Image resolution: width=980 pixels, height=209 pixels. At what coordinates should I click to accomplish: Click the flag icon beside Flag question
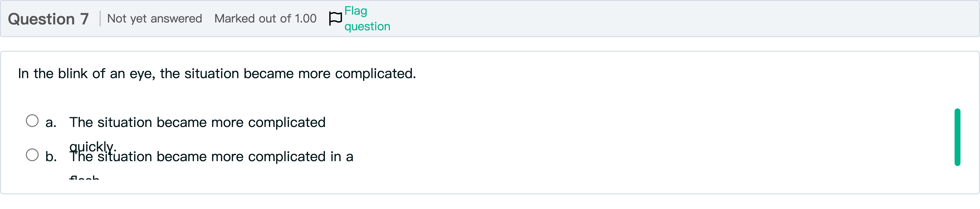tap(335, 19)
